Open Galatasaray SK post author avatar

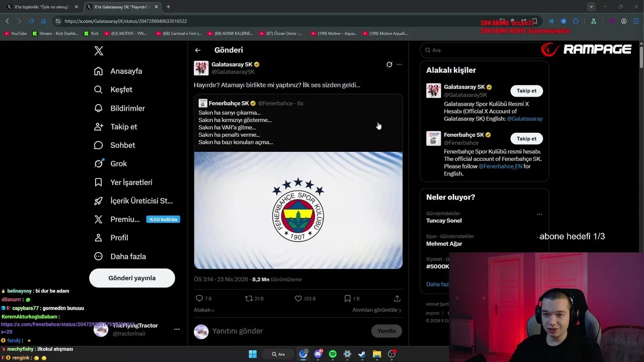coord(201,68)
